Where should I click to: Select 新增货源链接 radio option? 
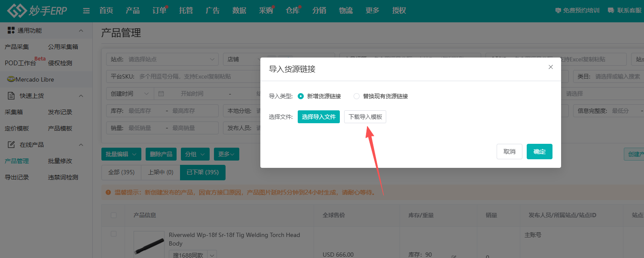point(301,96)
